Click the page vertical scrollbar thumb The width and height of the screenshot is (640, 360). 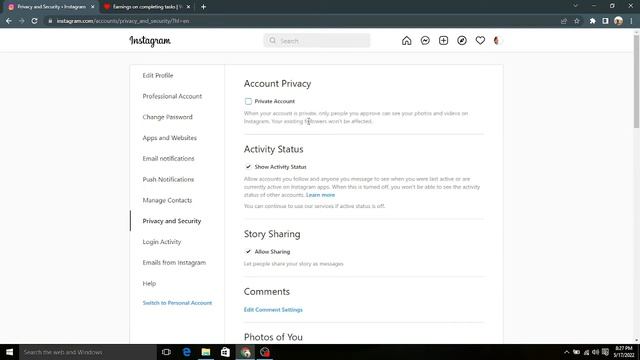point(636,82)
